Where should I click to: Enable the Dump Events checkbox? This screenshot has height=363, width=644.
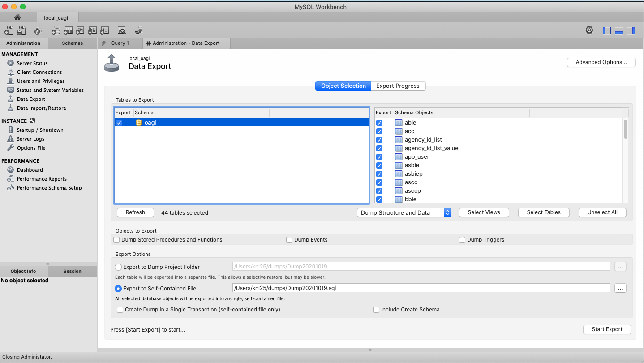[289, 240]
